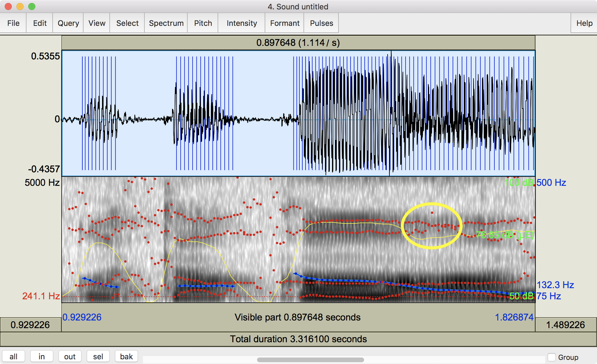Open the View menu

(97, 23)
